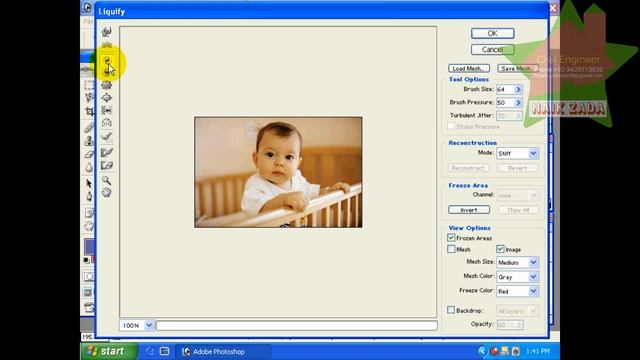Viewport: 640px width, 360px height.
Task: Click the foreground color swatch in toolbox
Action: (89, 247)
